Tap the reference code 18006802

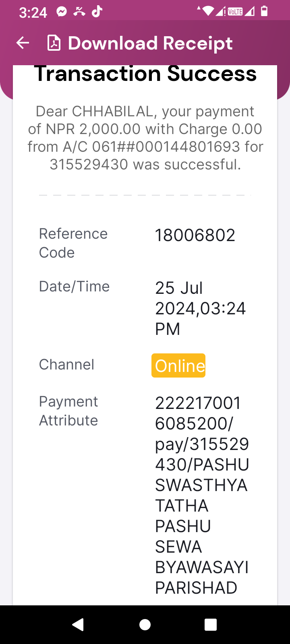(195, 235)
